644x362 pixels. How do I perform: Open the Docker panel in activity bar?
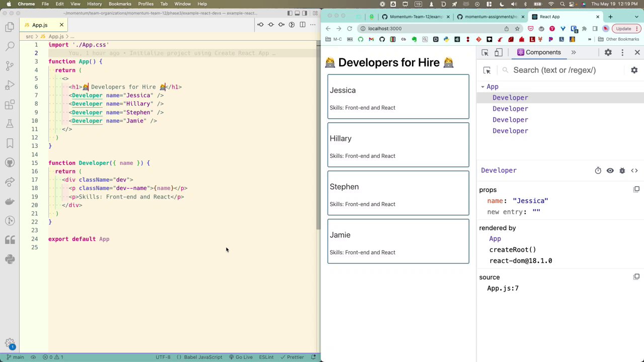pos(10,201)
